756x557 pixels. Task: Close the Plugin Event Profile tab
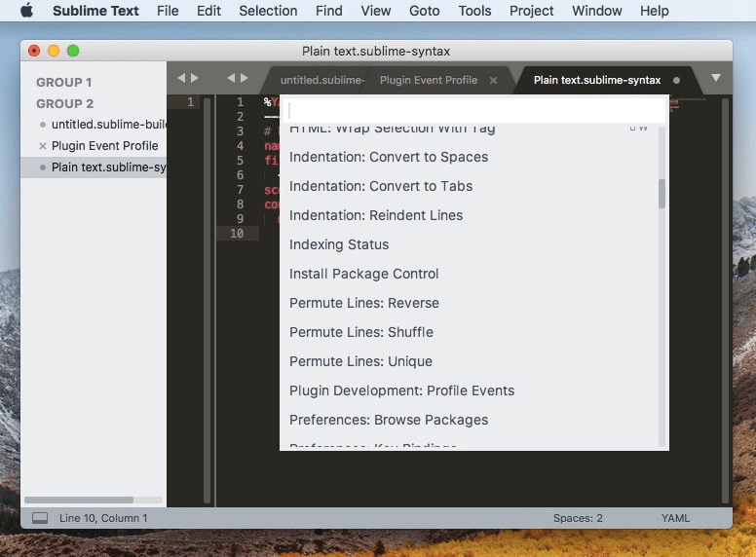[493, 80]
